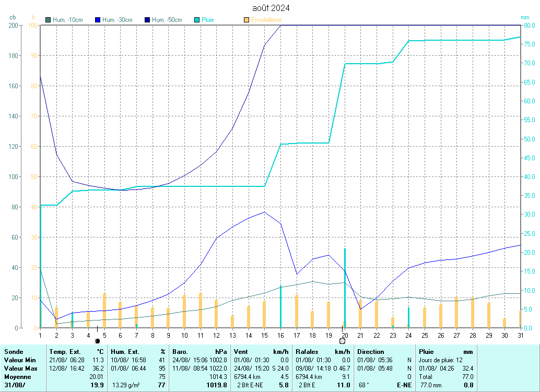The height and width of the screenshot is (392, 540).
Task: Click the Hum. -10cm legend color box
Action: pyautogui.click(x=49, y=20)
